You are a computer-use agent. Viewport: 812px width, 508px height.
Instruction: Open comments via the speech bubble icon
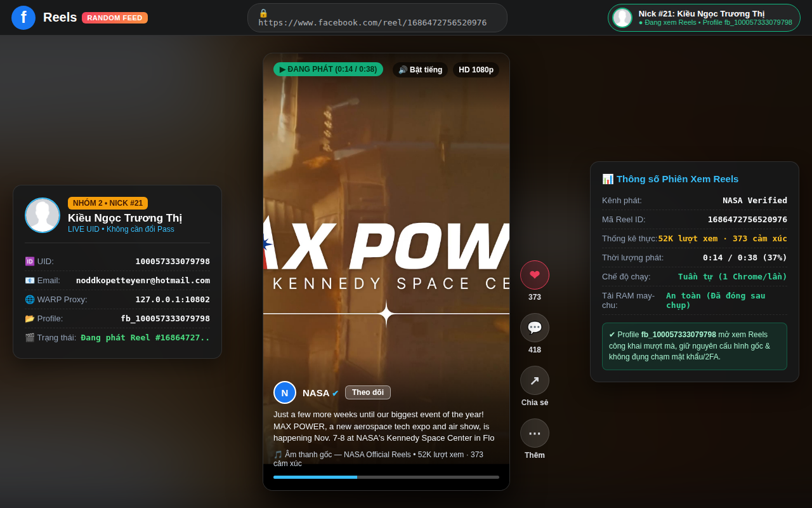535,328
